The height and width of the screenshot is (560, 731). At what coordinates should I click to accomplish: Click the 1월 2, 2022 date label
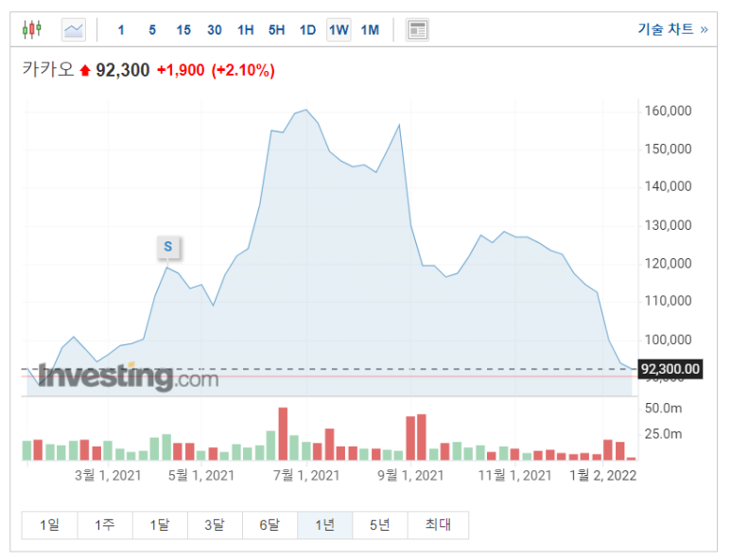602,476
